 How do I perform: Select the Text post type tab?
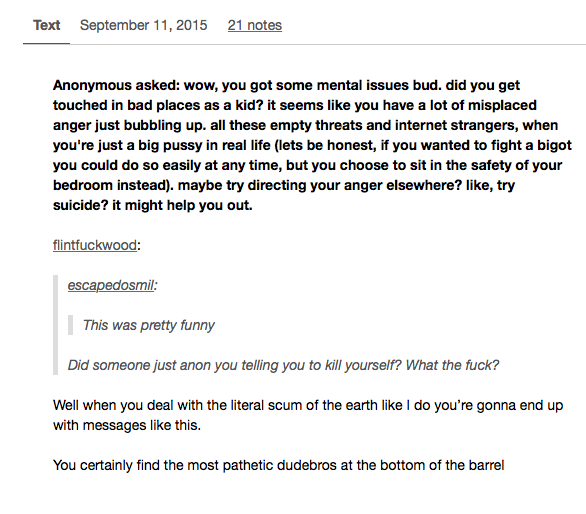pos(46,25)
